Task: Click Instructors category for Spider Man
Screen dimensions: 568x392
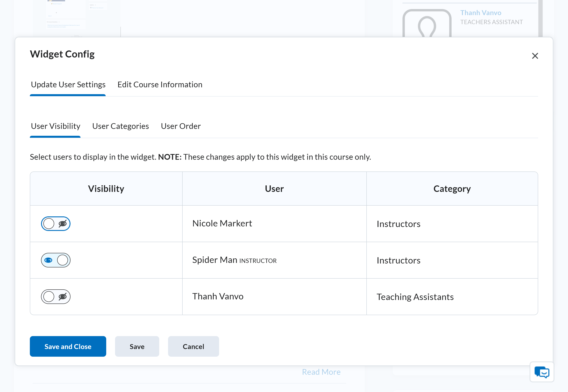Action: pos(452,260)
